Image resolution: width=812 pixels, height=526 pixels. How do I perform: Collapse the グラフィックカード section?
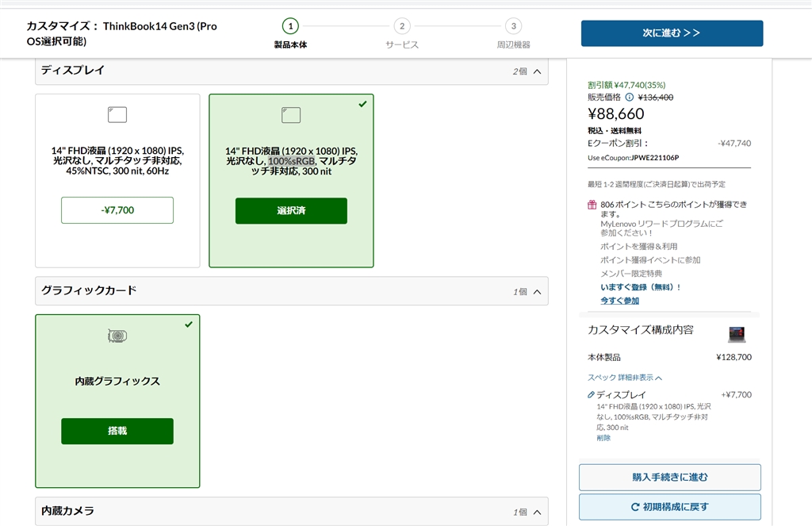[x=538, y=292]
